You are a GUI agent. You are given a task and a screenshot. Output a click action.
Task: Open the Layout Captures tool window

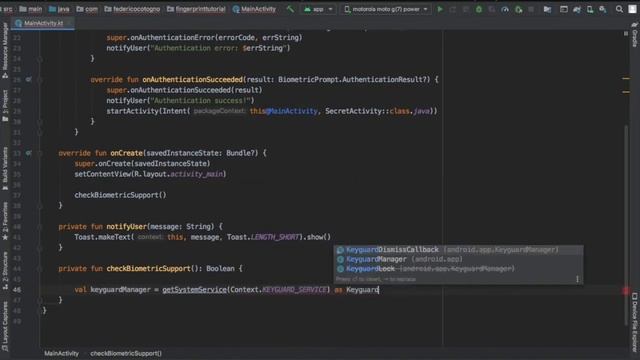point(5,326)
